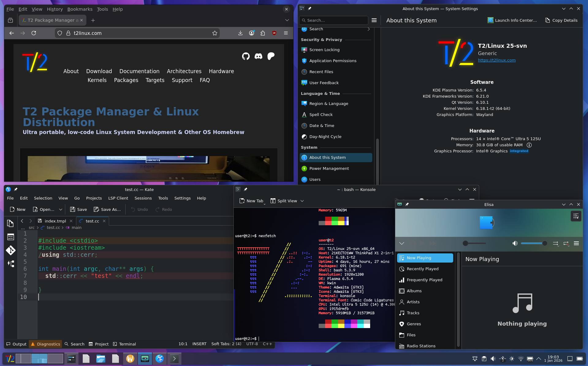
Task: Open the Firefox downloads icon
Action: pos(240,33)
